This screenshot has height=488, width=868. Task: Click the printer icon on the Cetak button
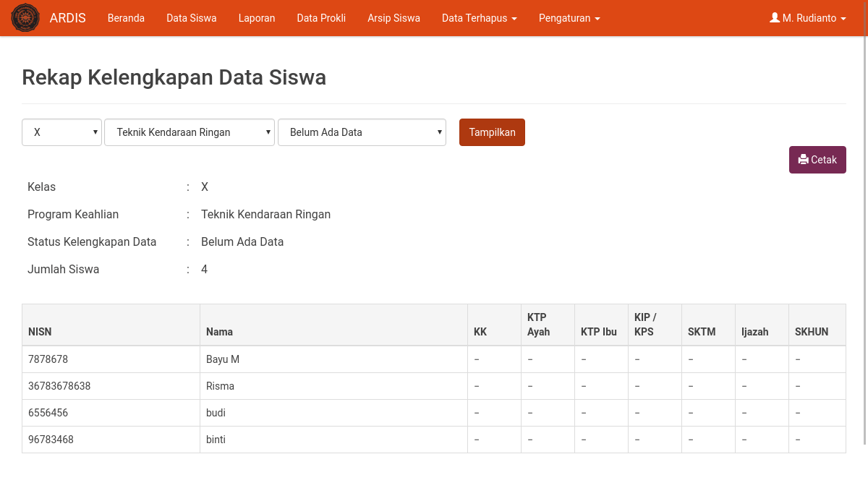click(804, 159)
